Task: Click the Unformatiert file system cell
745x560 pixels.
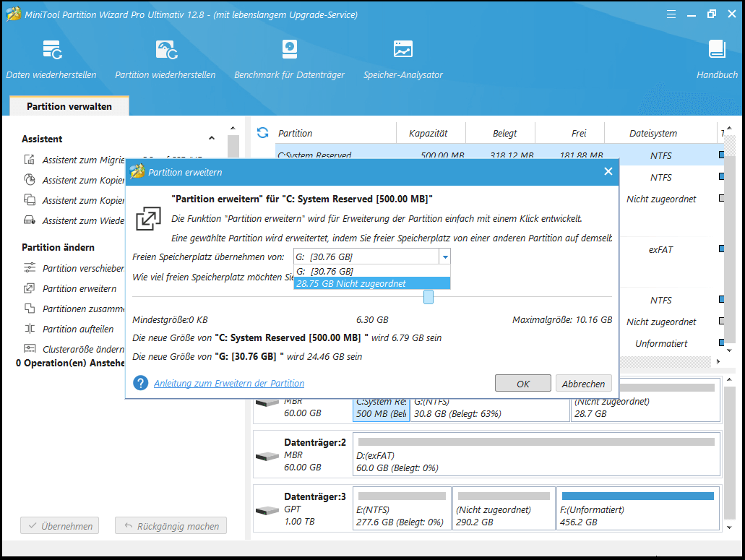Action: [x=661, y=343]
